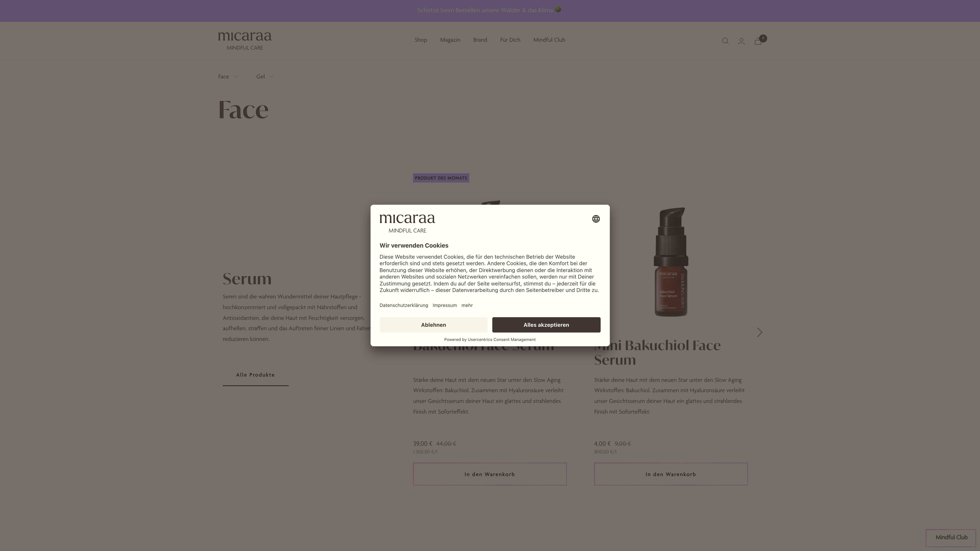Click the language globe icon in cookie dialog
Image resolution: width=980 pixels, height=551 pixels.
595,219
